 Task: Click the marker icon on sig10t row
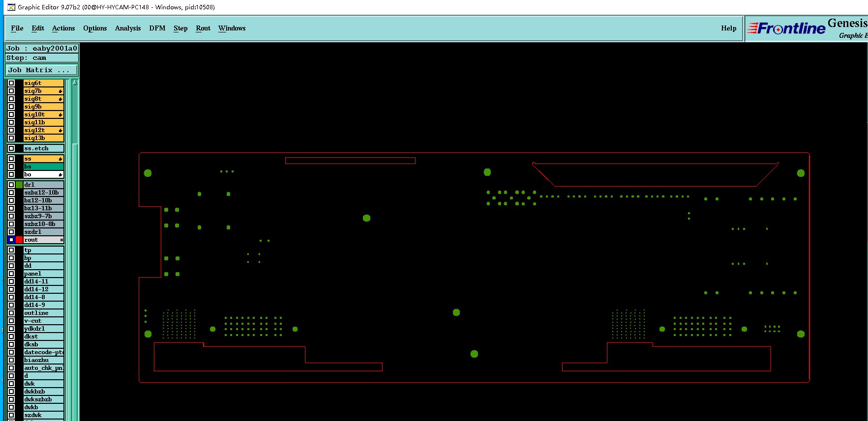[60, 114]
